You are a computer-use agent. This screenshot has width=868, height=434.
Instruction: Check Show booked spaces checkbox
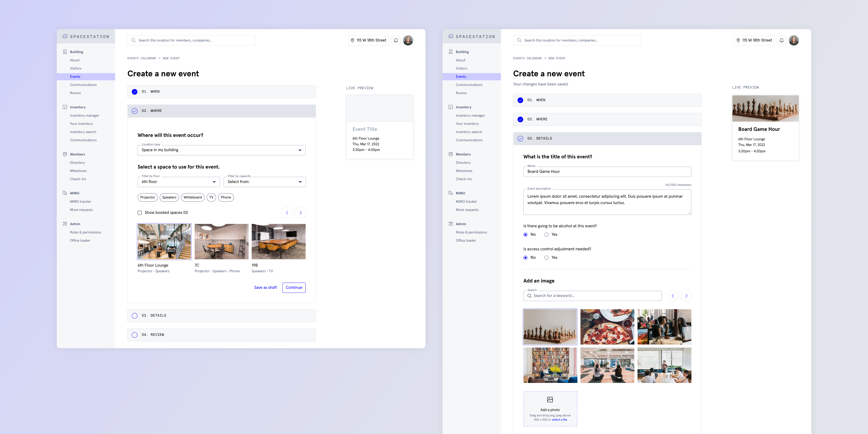[x=140, y=213]
